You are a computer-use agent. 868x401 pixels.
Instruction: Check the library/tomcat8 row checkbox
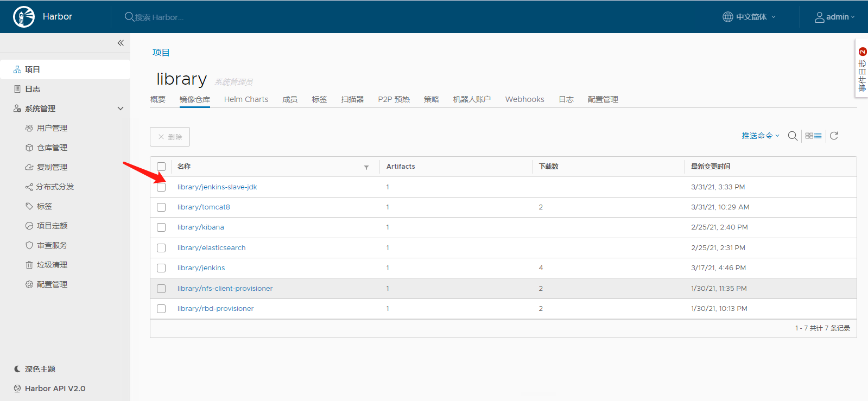point(161,207)
